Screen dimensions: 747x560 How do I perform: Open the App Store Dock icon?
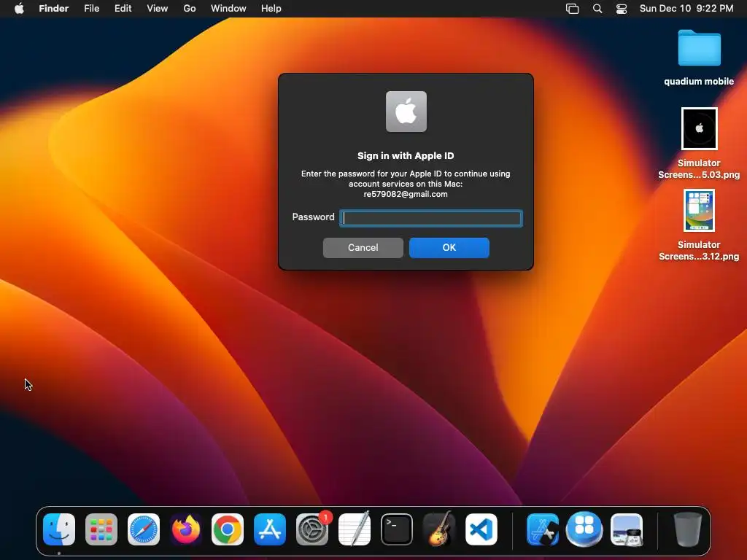pyautogui.click(x=270, y=529)
